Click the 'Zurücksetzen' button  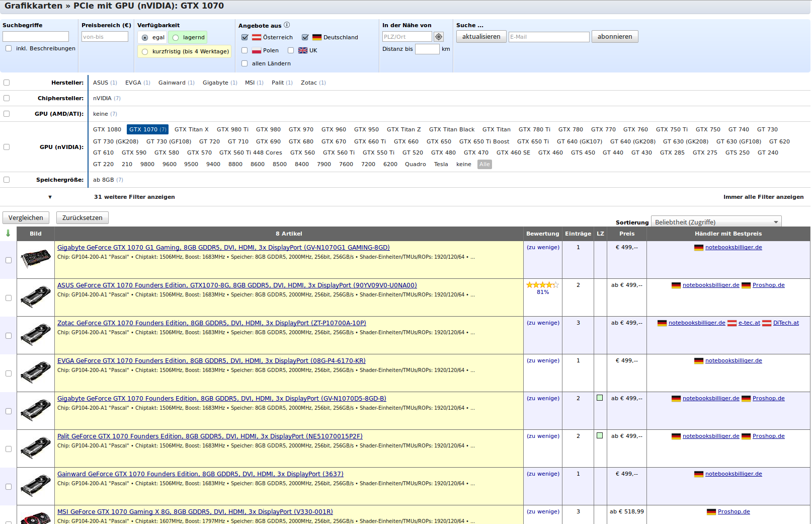pos(83,218)
